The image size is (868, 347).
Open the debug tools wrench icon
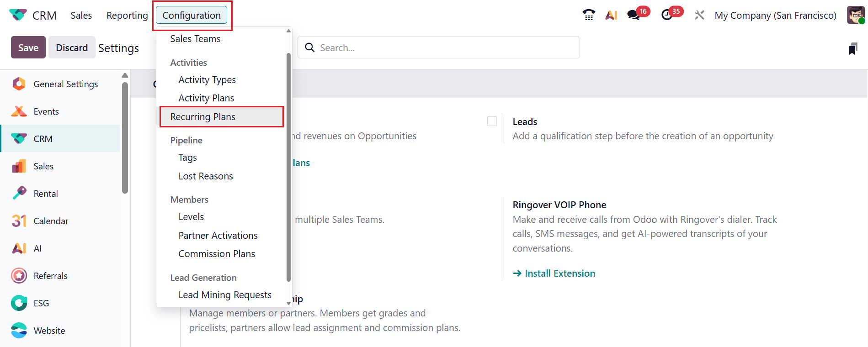[x=699, y=15]
